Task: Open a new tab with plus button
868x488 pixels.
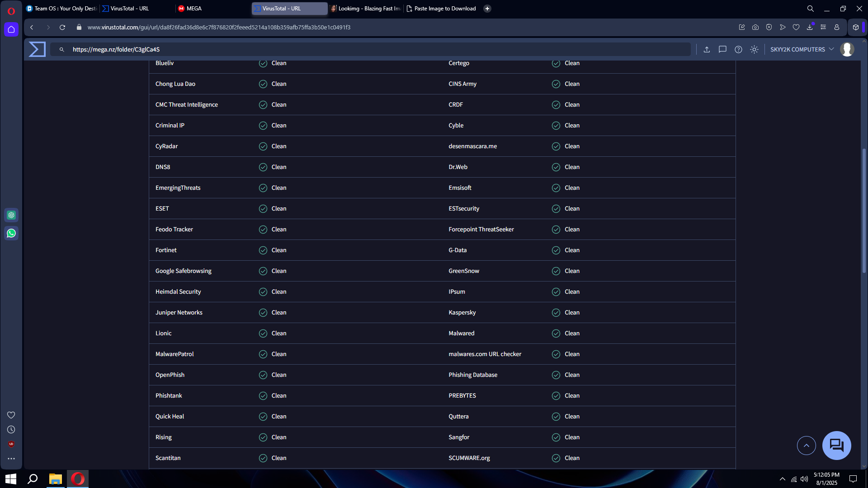Action: pos(487,9)
